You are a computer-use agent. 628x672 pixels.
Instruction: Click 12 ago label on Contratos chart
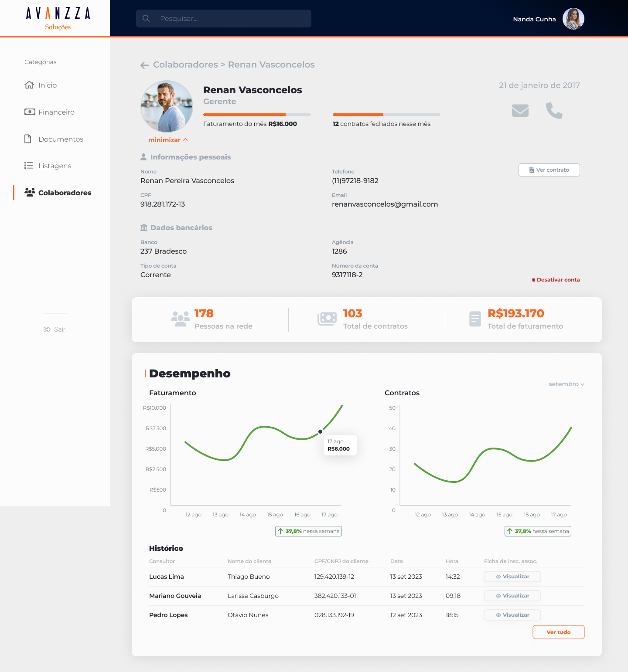pyautogui.click(x=423, y=515)
